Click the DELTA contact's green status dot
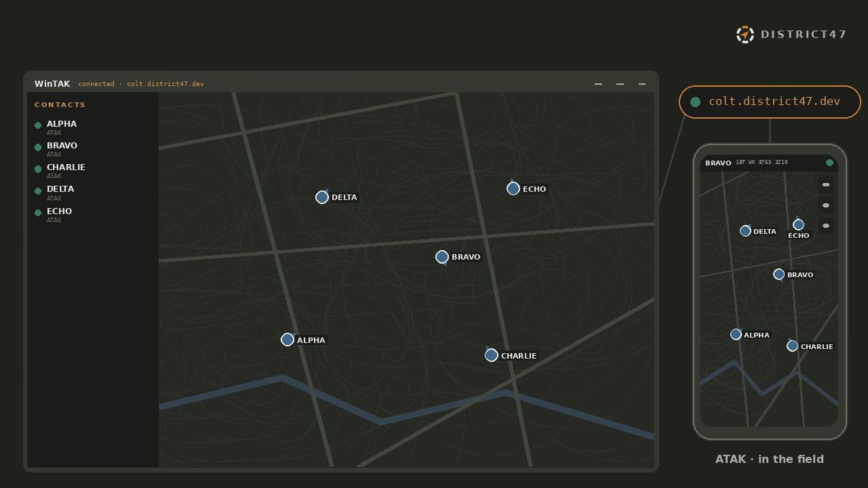 point(38,191)
